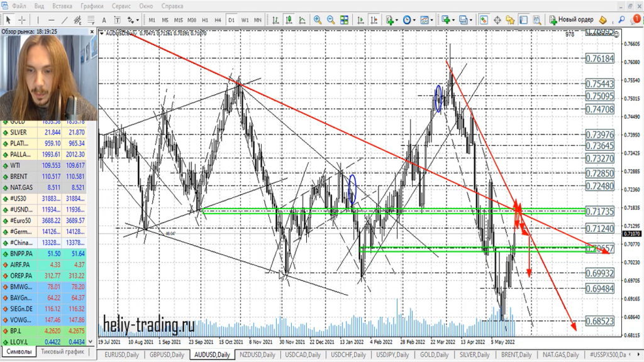The height and width of the screenshot is (362, 644).
Task: Click the zoom in magnifier
Action: point(318,20)
